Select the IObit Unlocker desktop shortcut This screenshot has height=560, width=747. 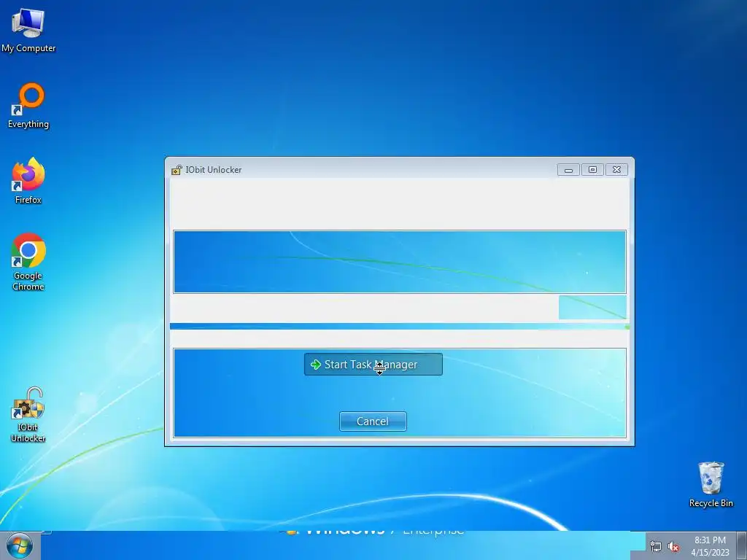pos(28,415)
